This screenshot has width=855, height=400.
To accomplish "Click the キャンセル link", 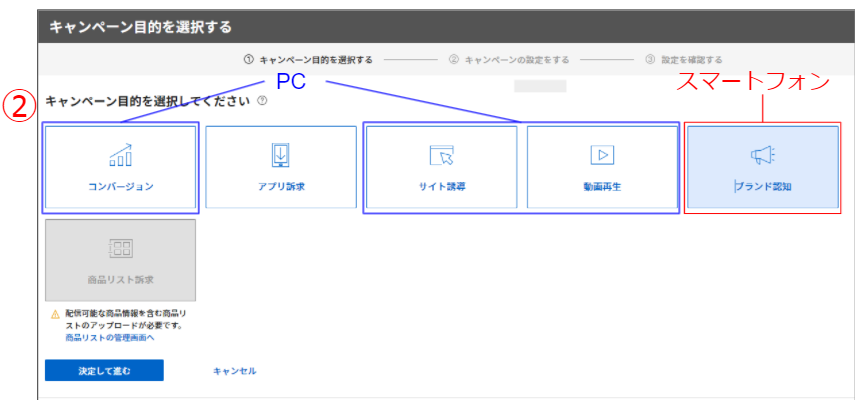I will 235,371.
